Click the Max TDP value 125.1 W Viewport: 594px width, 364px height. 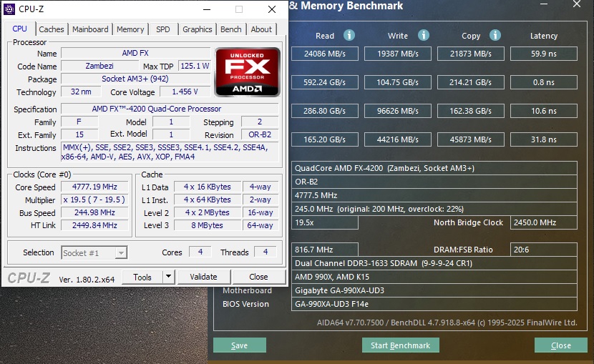[195, 66]
